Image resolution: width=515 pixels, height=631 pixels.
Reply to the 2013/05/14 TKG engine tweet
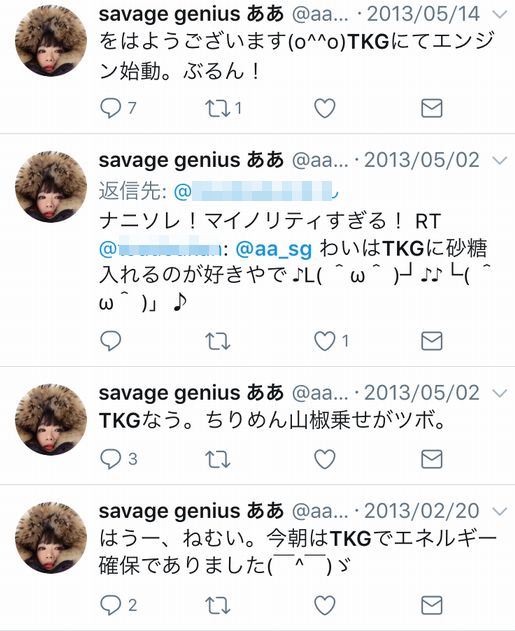[x=110, y=108]
